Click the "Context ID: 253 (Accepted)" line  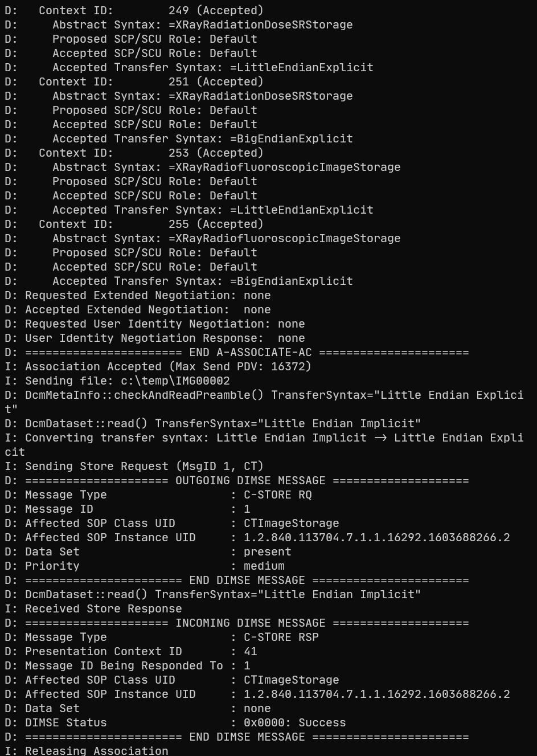(x=151, y=153)
